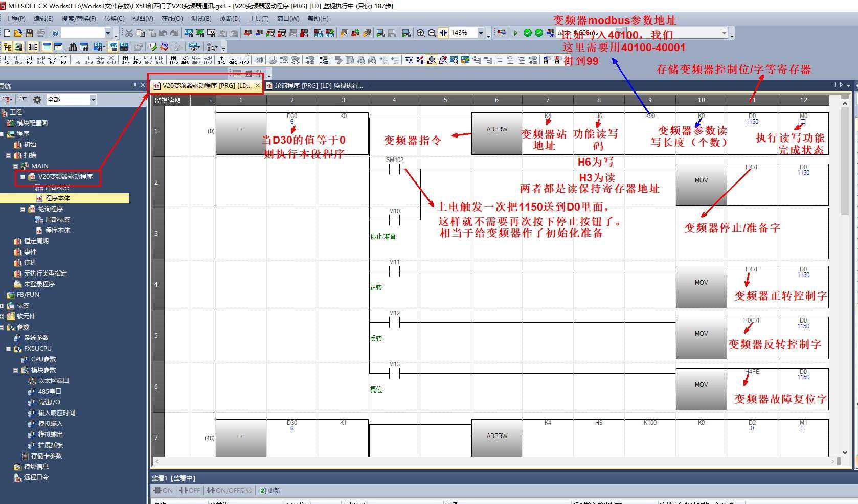
Task: Switch to the 轮询程序 program tab
Action: point(317,86)
